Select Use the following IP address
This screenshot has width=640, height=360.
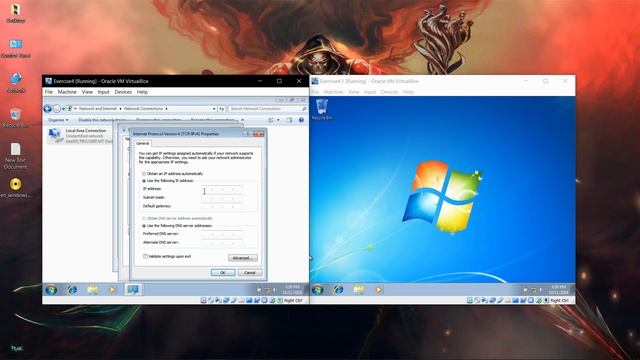[168, 180]
